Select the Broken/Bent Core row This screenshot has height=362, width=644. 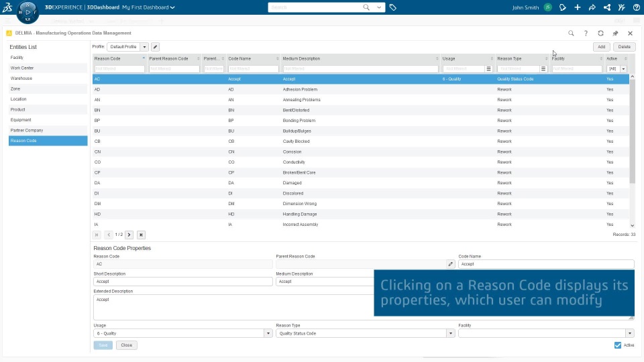click(361, 172)
